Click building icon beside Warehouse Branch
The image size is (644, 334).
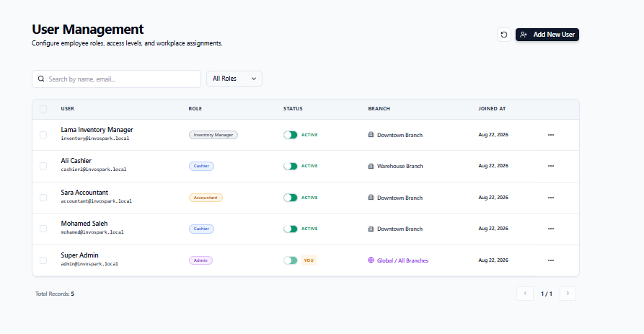[x=371, y=166]
